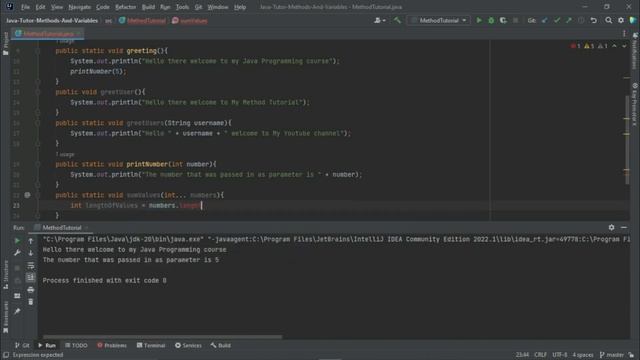Collapse the sumValues method fold marker

click(38, 195)
